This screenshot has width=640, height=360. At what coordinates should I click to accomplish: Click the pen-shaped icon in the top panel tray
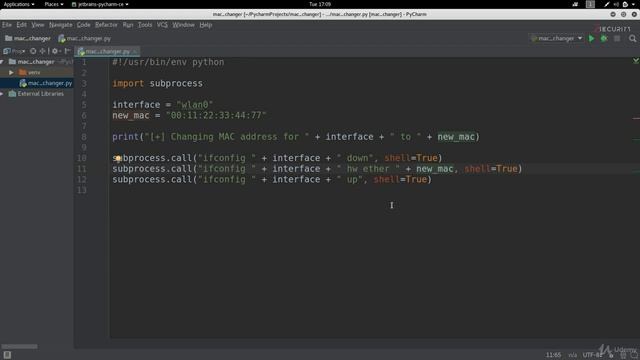coord(607,4)
